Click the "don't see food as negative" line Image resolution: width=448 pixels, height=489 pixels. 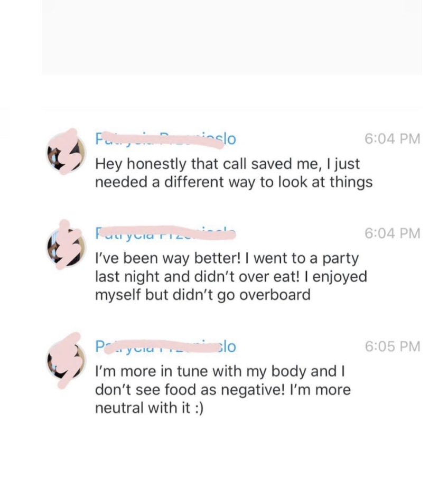pyautogui.click(x=222, y=390)
